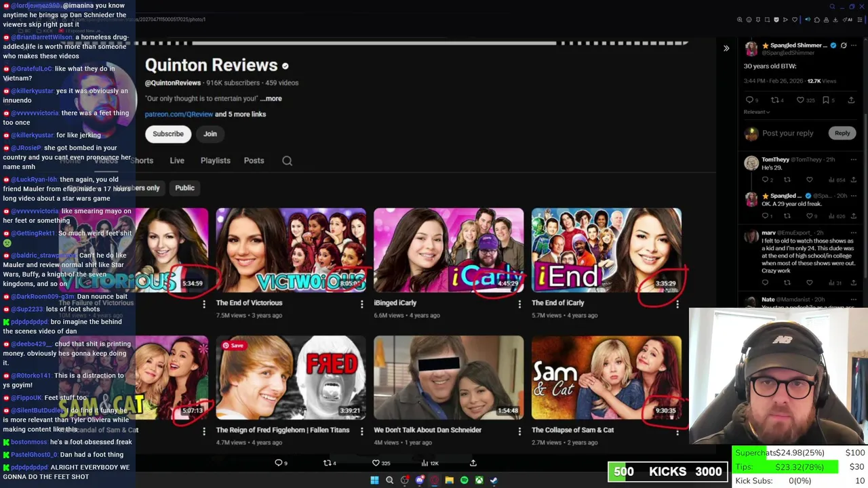Open options for The Reign of Fred Figglehorn
The image size is (868, 488).
[x=361, y=431]
